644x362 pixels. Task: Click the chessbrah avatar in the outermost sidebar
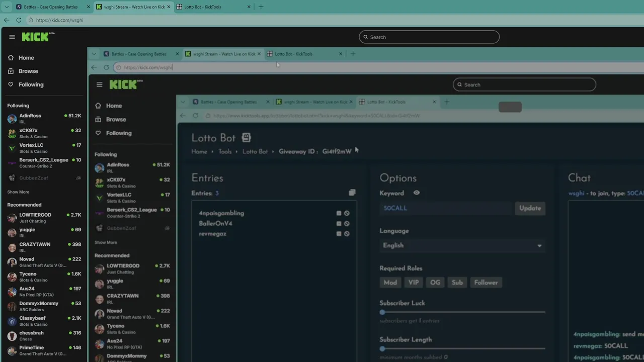pyautogui.click(x=12, y=335)
